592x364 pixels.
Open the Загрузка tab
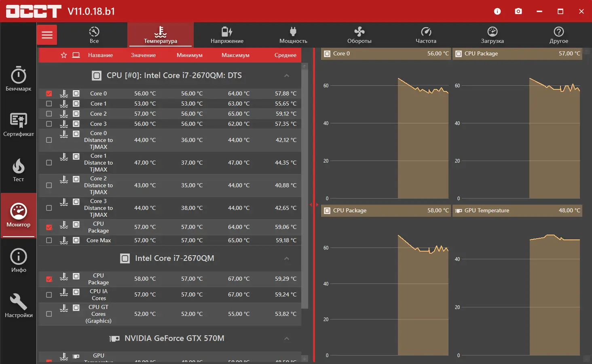[x=492, y=35]
